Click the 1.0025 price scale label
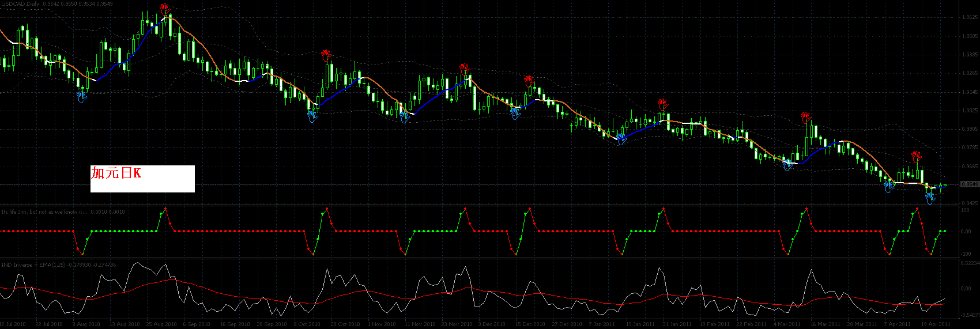The height and width of the screenshot is (329, 980). [970, 110]
